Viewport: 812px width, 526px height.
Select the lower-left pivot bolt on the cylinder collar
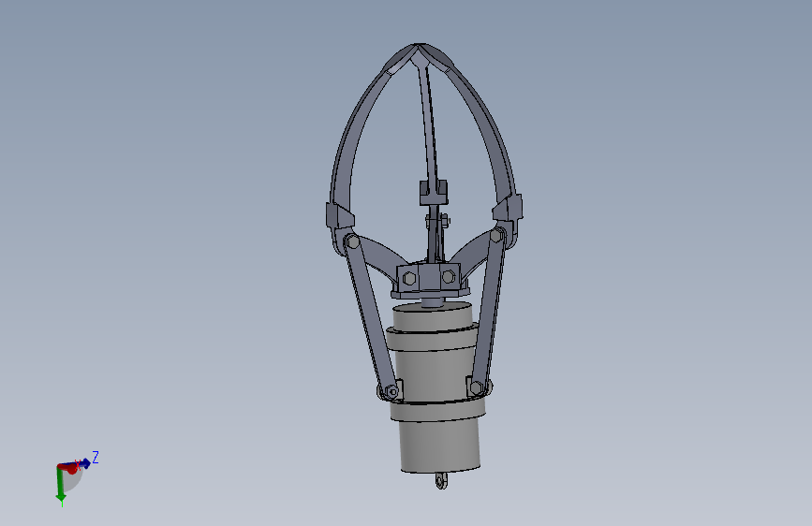[x=392, y=391]
